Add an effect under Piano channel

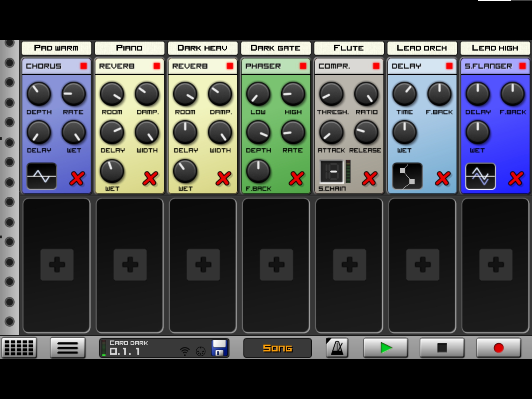pyautogui.click(x=130, y=265)
